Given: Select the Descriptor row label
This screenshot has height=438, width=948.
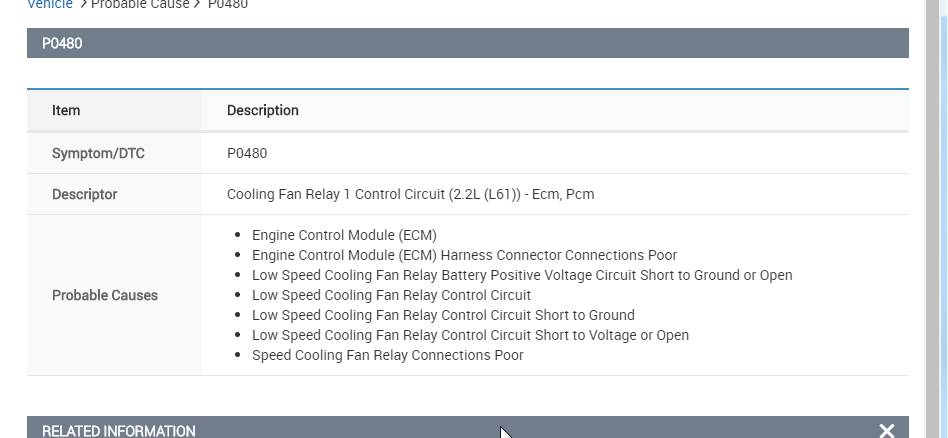Looking at the screenshot, I should (x=84, y=194).
